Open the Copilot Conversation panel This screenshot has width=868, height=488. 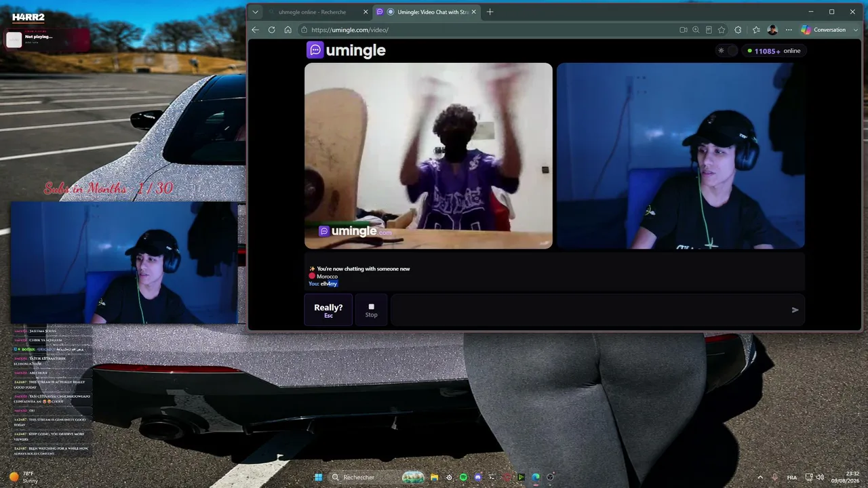pos(823,30)
